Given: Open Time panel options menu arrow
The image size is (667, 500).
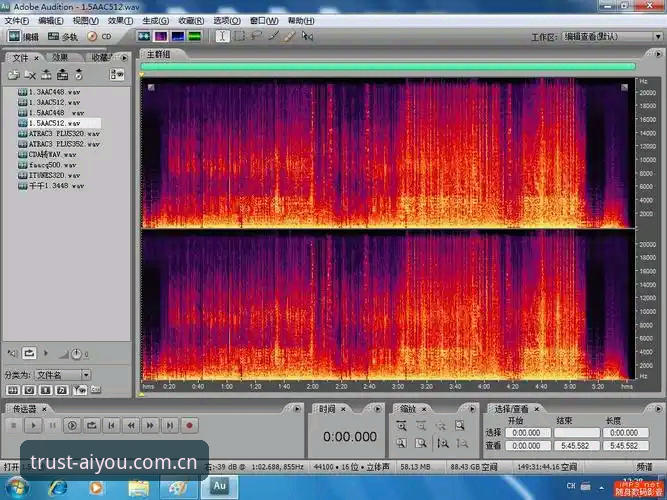Looking at the screenshot, I should [x=378, y=409].
